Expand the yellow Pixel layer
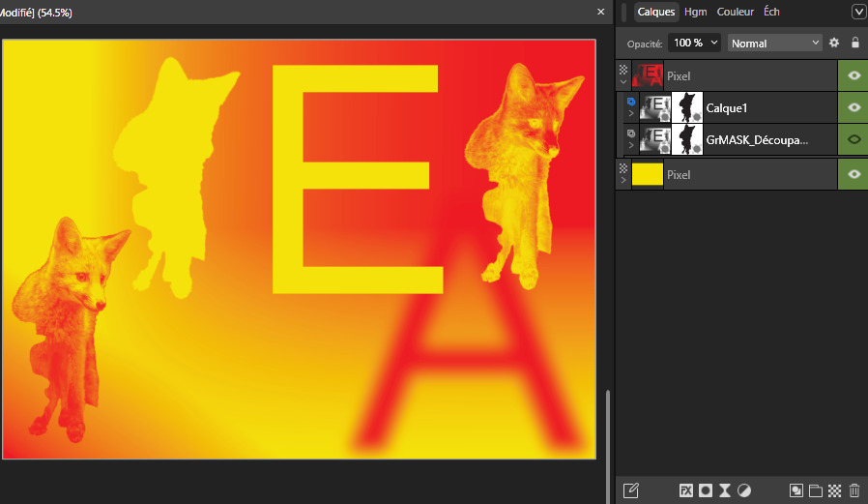 (x=623, y=180)
